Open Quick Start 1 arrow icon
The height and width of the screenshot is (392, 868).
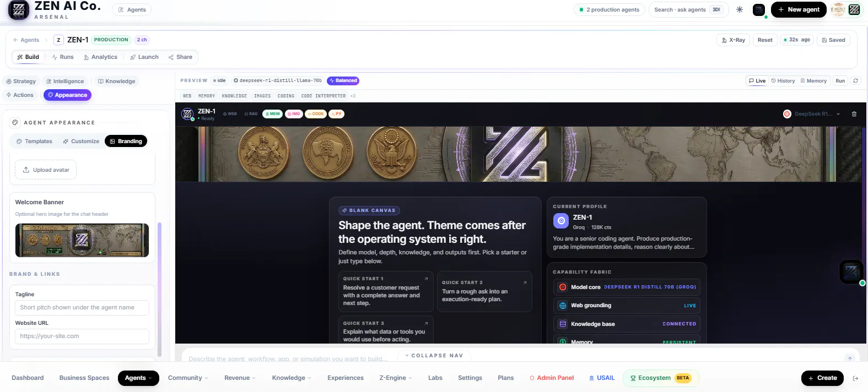tap(426, 279)
